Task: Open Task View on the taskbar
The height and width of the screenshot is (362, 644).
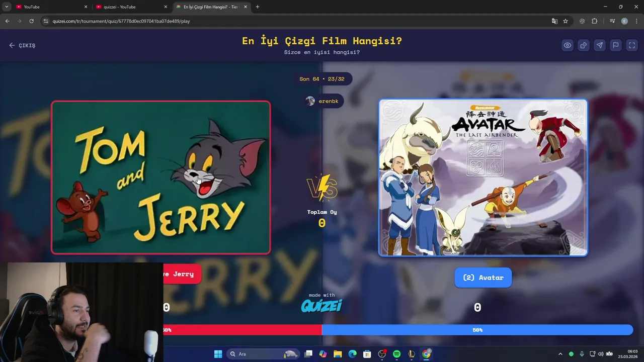Action: pos(308,354)
